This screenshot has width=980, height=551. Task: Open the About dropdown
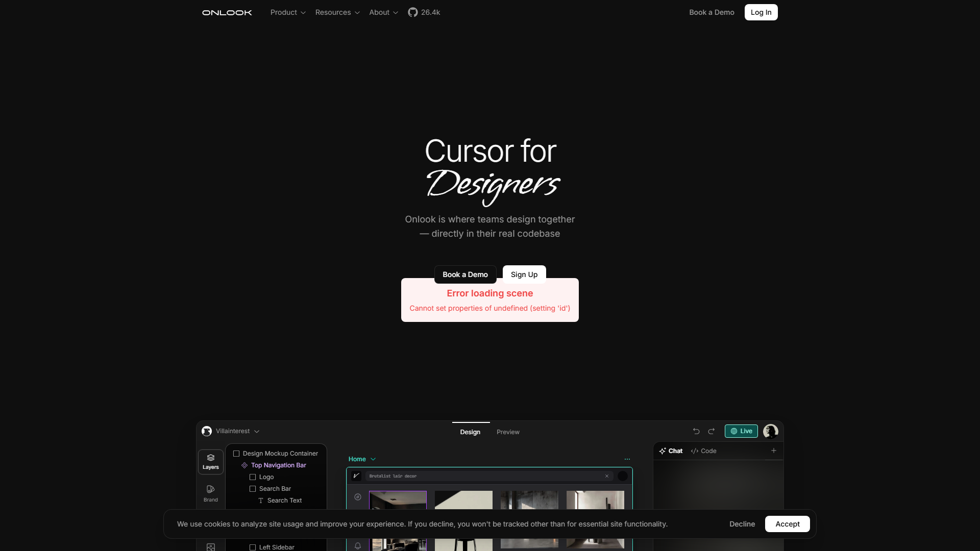(x=384, y=12)
